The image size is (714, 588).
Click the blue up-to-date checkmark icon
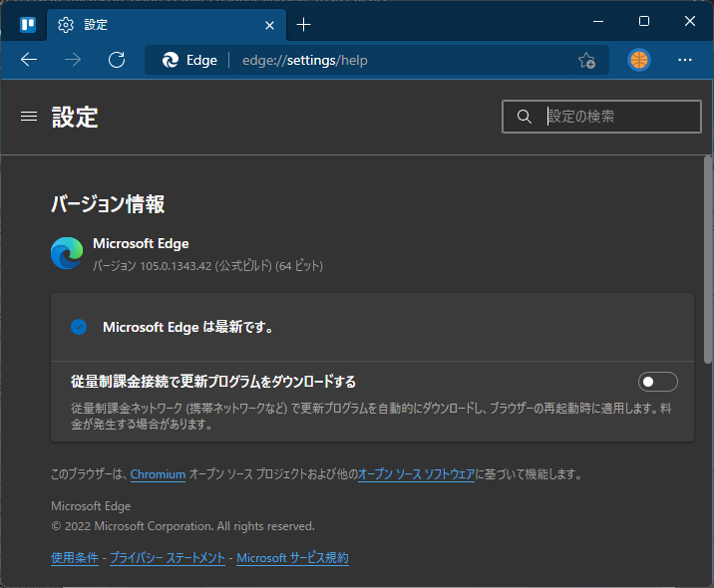coord(79,327)
